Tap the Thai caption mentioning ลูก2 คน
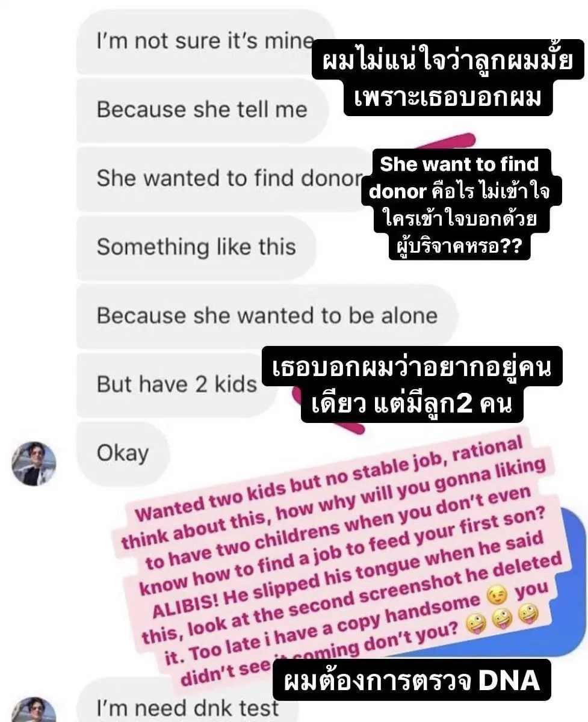This screenshot has width=588, height=722. 412,384
